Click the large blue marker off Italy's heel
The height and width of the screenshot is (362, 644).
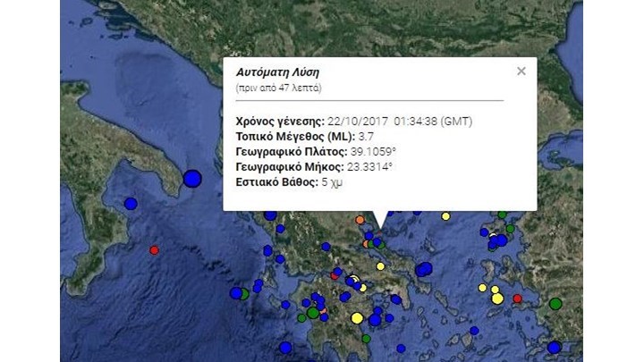coord(192,179)
